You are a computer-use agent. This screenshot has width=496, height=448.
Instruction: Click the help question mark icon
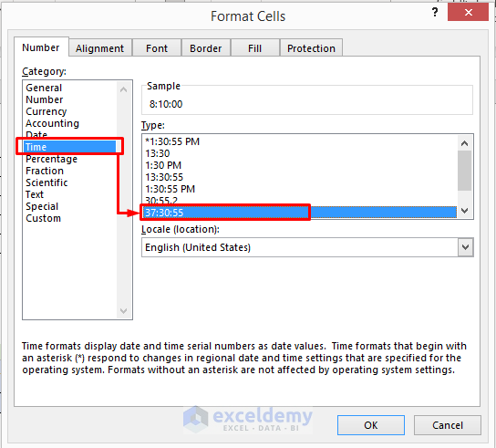click(x=435, y=13)
